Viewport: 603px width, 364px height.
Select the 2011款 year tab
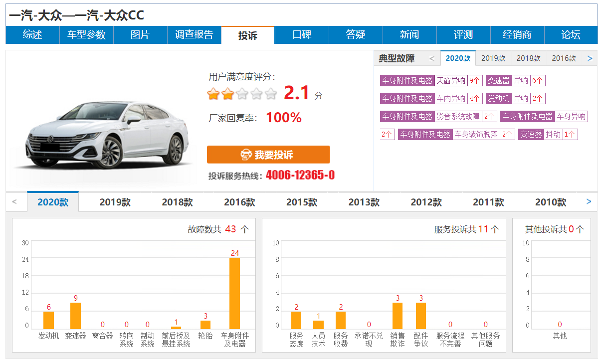coord(488,202)
